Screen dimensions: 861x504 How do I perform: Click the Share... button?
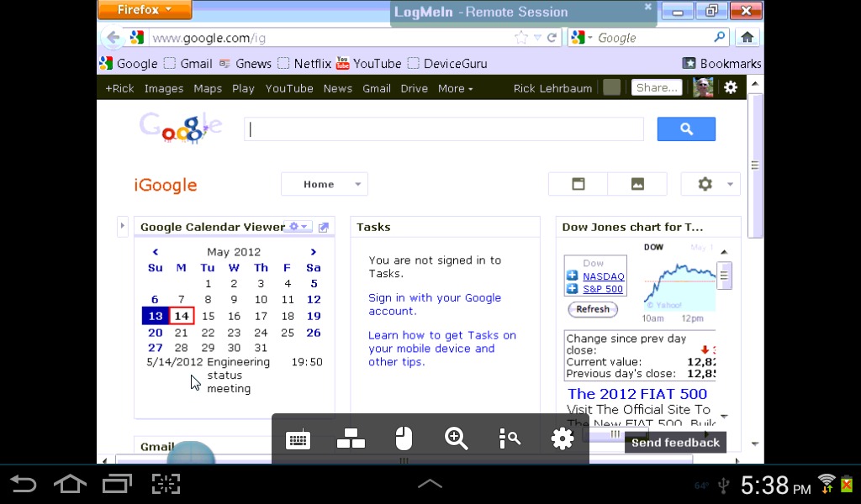tap(657, 87)
